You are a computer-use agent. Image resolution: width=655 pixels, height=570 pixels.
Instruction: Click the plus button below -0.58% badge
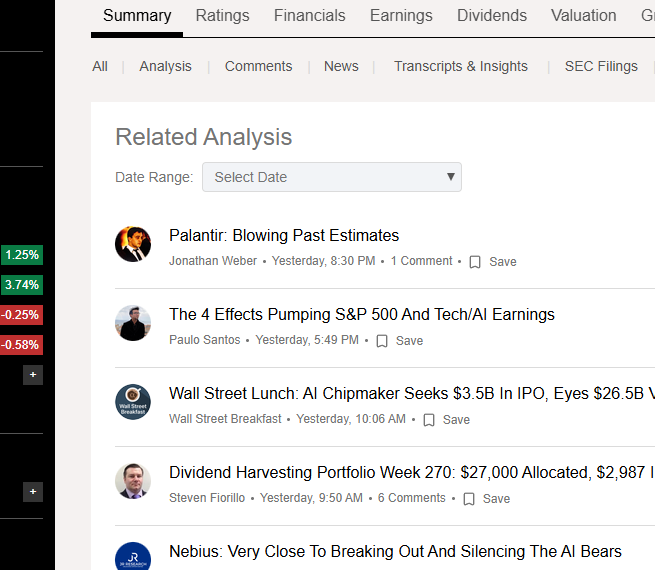(33, 375)
